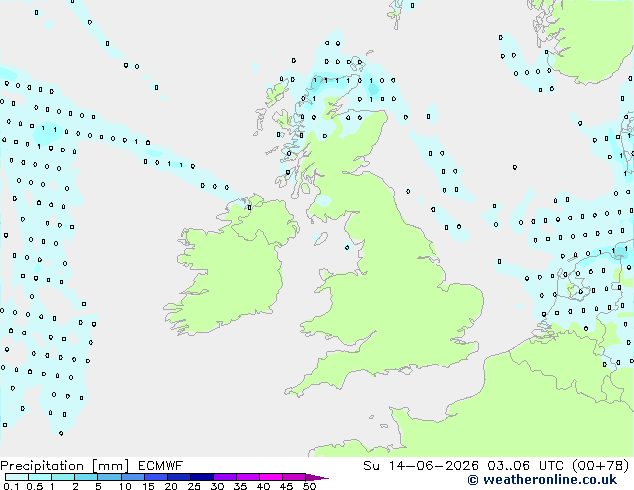The image size is (634, 490).
Task: Click the legend swatch between 0.5 and 1 mm
Action: 40,477
